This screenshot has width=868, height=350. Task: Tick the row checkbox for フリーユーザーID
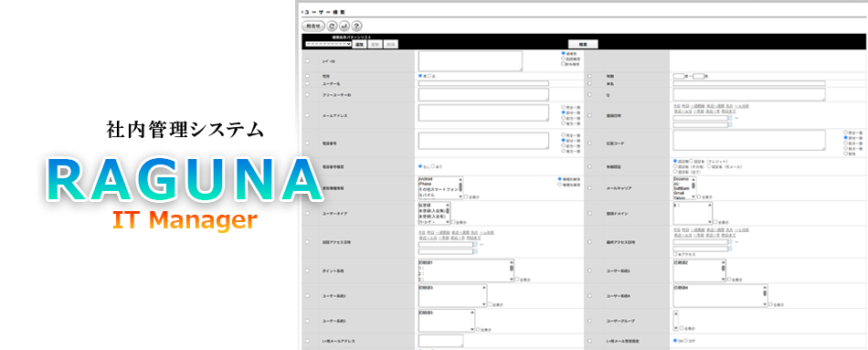click(308, 95)
